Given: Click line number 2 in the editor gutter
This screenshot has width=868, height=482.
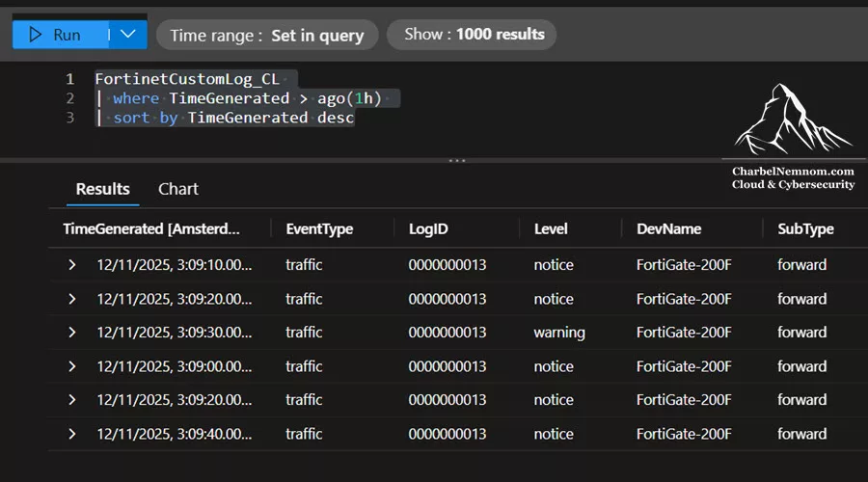Looking at the screenshot, I should tap(69, 98).
